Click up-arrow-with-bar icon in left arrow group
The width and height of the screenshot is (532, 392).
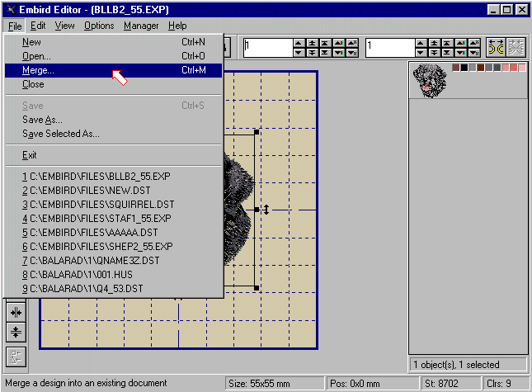pos(312,43)
